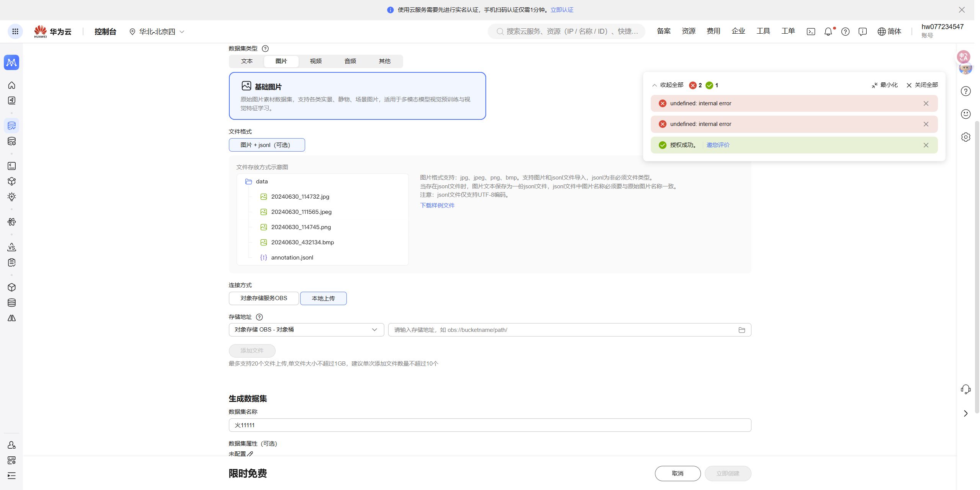Image resolution: width=980 pixels, height=490 pixels.
Task: Expand the 对象存储 OBS - 对象桶 dropdown
Action: [306, 330]
